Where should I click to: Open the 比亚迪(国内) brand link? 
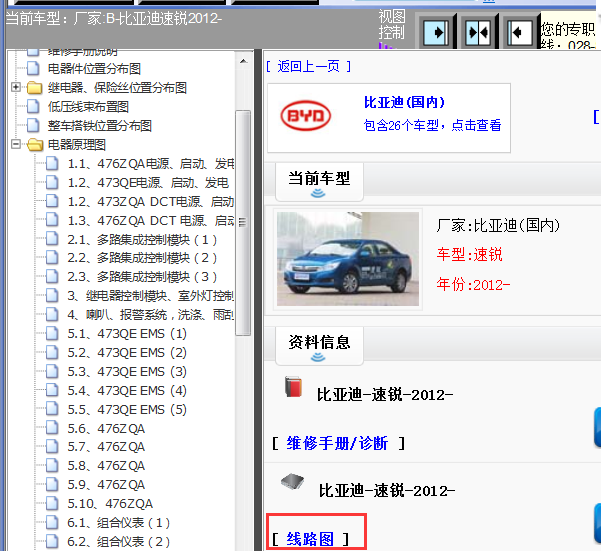click(x=404, y=102)
